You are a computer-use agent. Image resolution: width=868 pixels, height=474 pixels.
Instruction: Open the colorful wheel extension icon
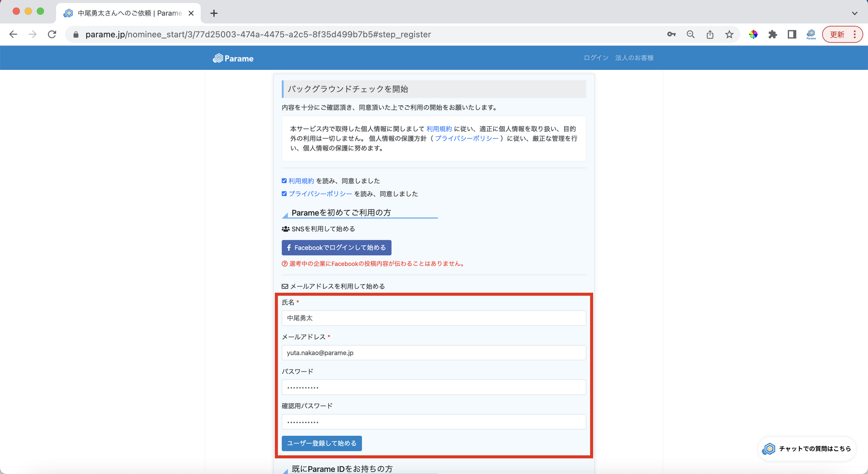pos(753,34)
